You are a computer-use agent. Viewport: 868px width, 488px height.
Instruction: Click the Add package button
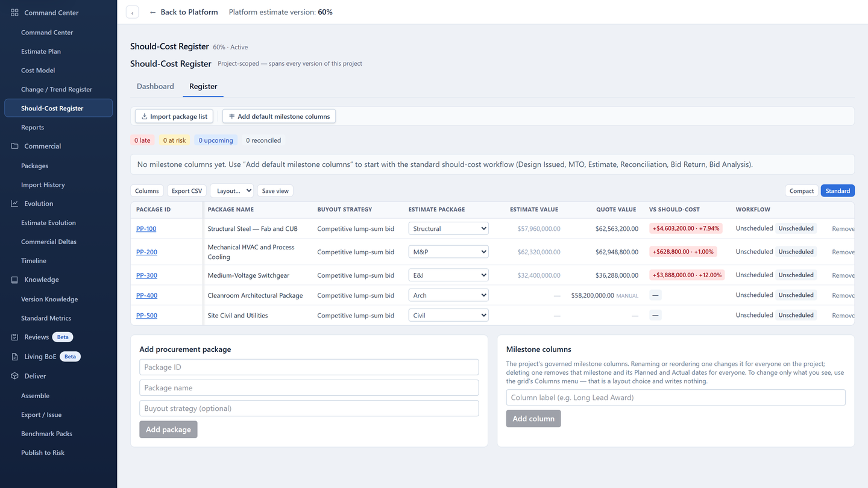pos(168,430)
